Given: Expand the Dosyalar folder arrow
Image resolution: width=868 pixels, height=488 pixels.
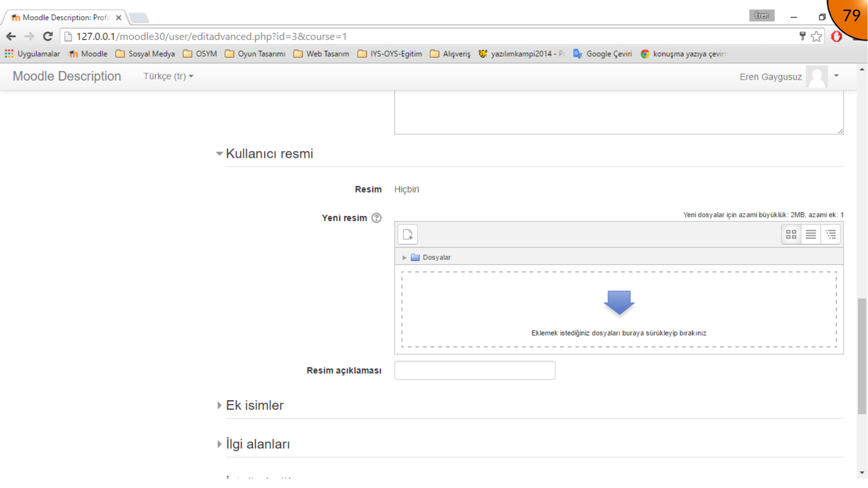Looking at the screenshot, I should pyautogui.click(x=404, y=258).
